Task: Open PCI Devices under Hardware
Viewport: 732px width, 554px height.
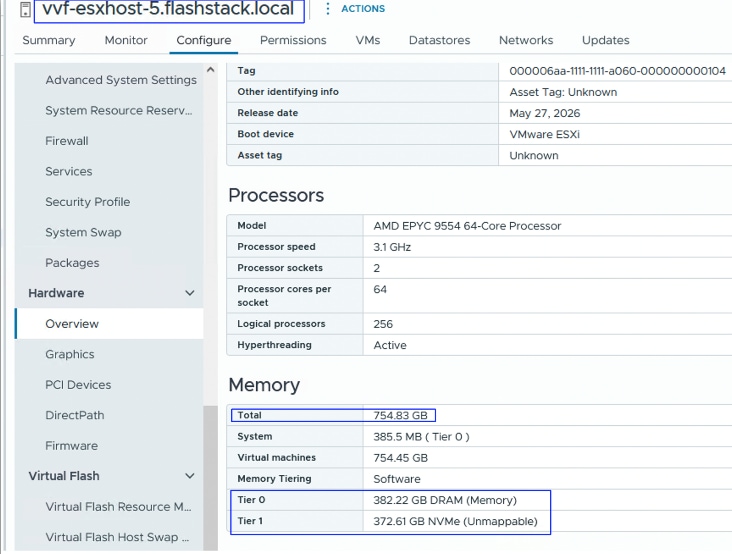Action: [x=78, y=385]
